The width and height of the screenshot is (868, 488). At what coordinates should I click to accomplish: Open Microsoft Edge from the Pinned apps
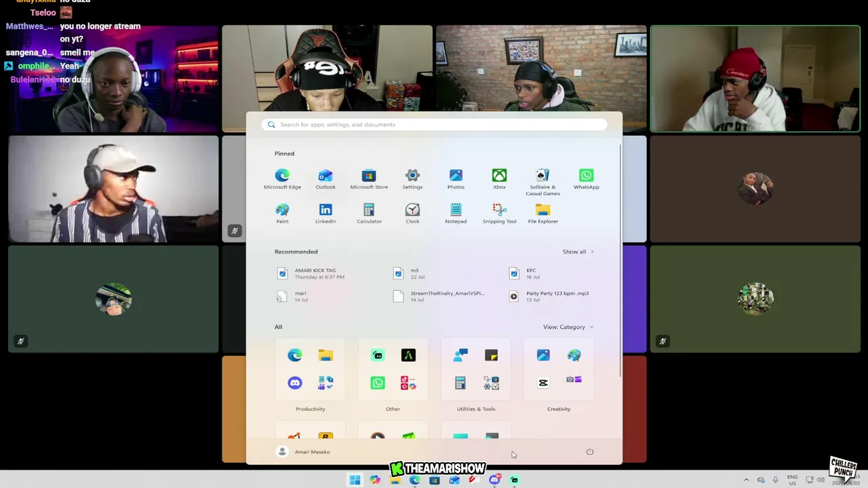coord(282,180)
